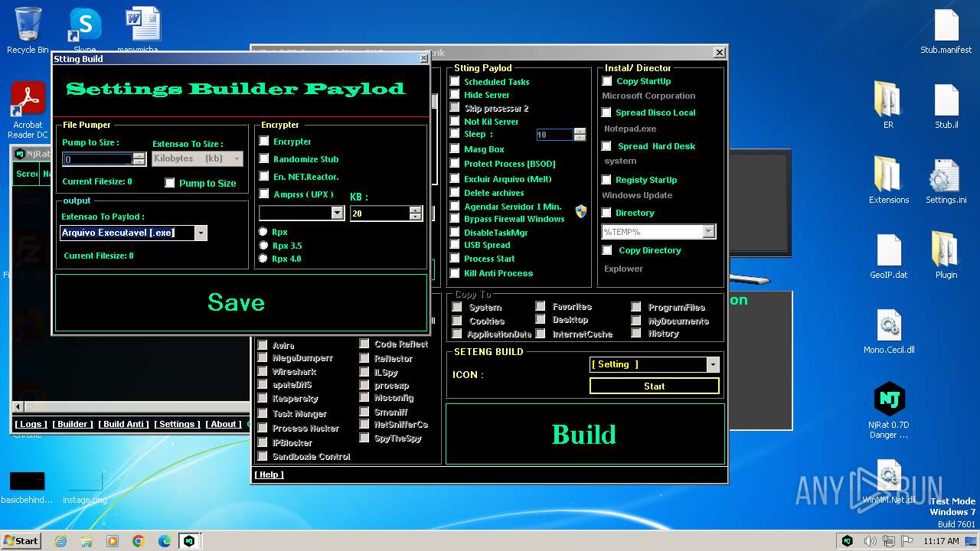Open the [ Help ] menu item
This screenshot has height=551, width=980.
point(269,474)
